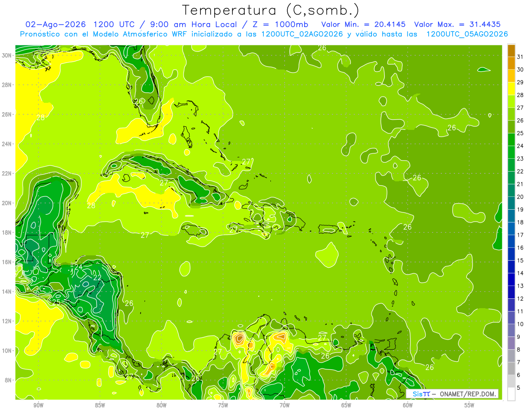Click the 75W longitude axis label

click(x=223, y=405)
